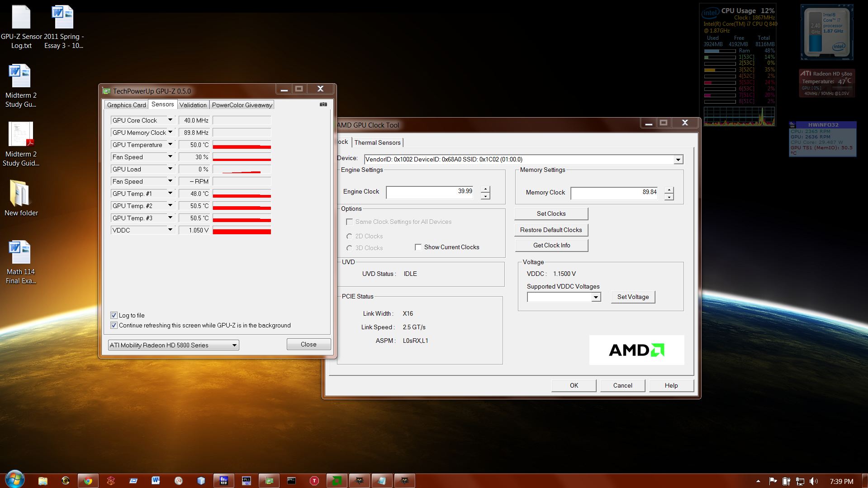
Task: Select the 3D Clocks radio button
Action: [x=349, y=248]
